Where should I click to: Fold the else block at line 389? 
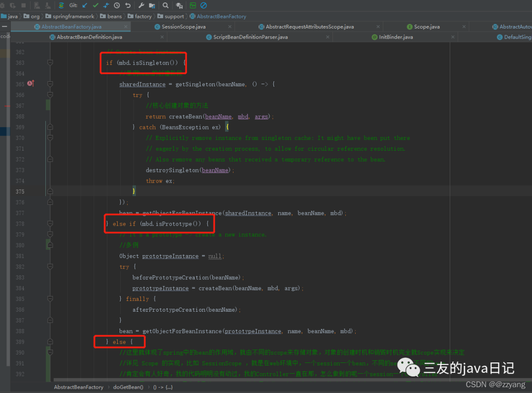50,342
